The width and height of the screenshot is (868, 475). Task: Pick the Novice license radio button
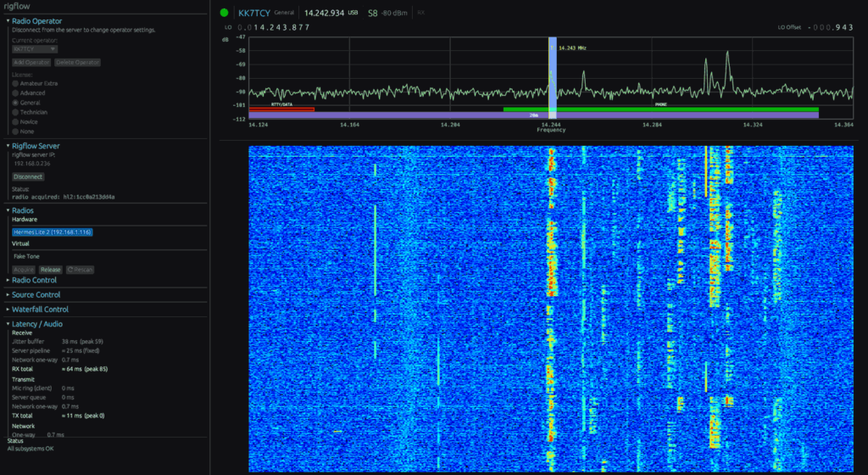(x=15, y=122)
